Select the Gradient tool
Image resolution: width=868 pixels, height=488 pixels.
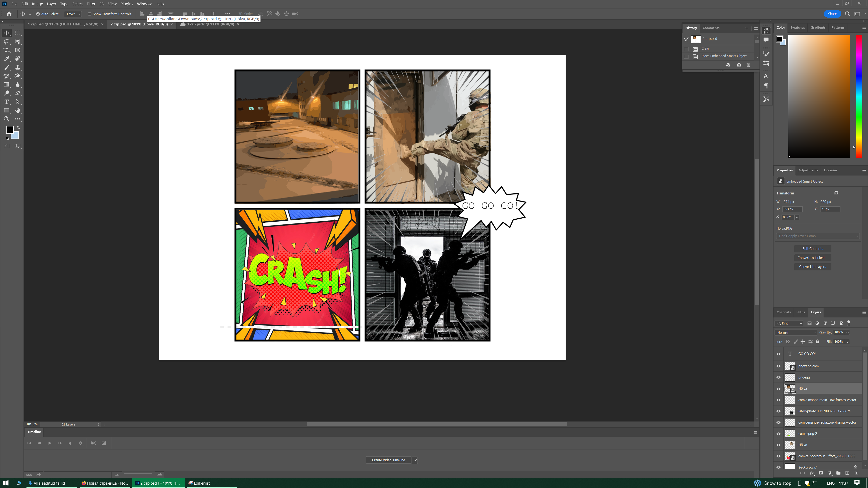pyautogui.click(x=6, y=85)
